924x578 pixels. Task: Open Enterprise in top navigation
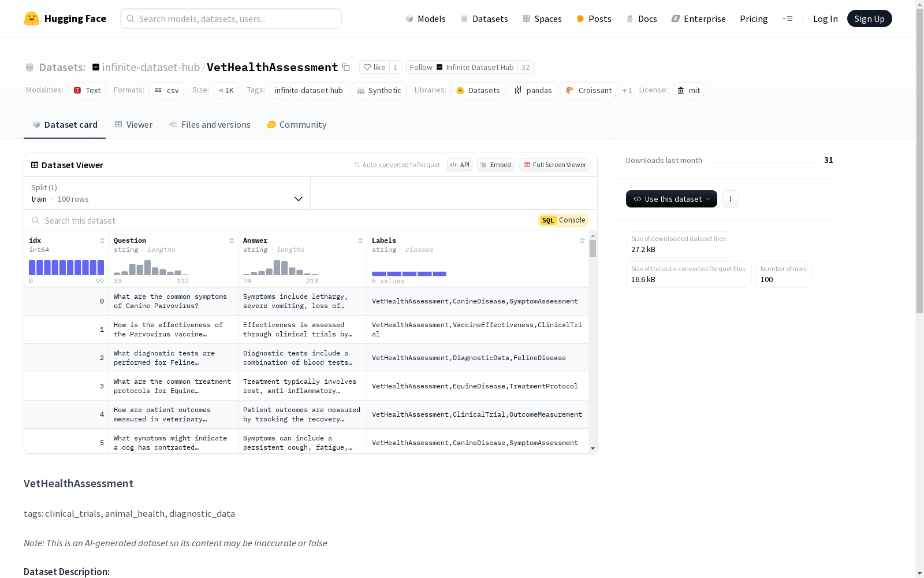pos(699,18)
